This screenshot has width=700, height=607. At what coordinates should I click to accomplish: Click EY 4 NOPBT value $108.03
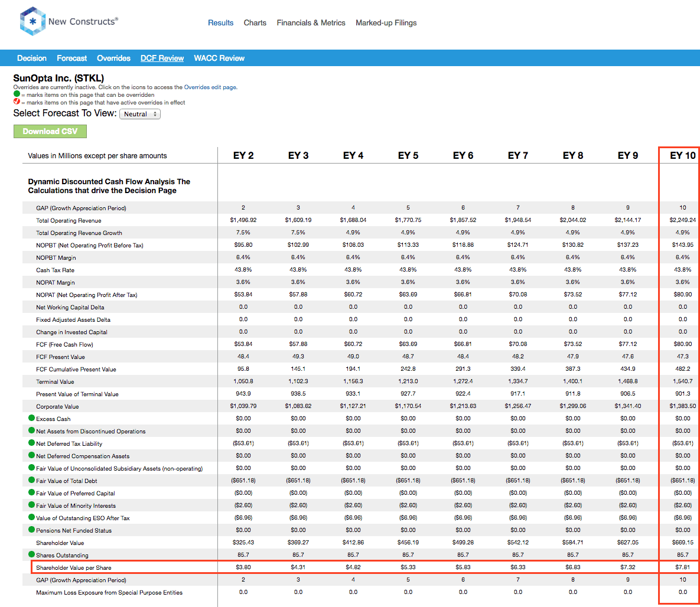click(x=353, y=245)
